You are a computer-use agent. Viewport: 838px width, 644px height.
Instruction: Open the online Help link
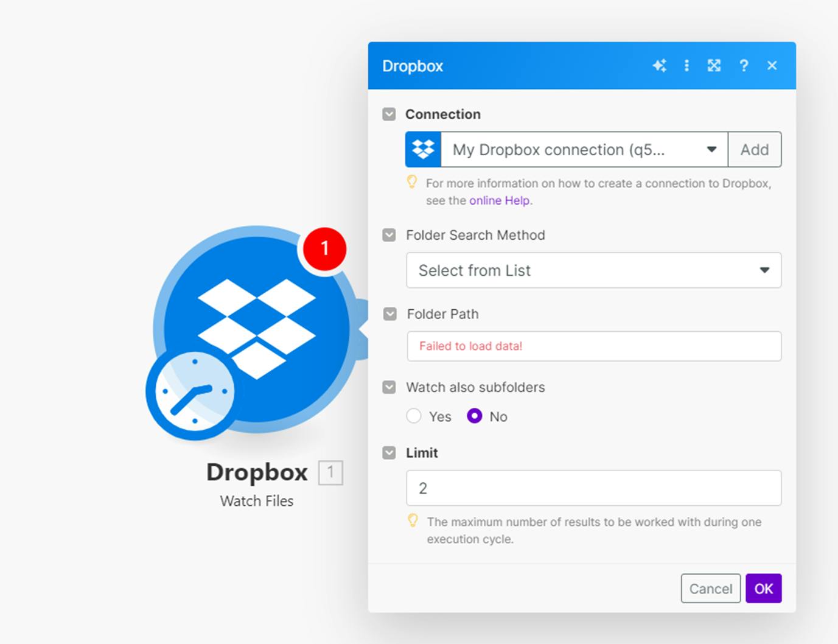(499, 200)
